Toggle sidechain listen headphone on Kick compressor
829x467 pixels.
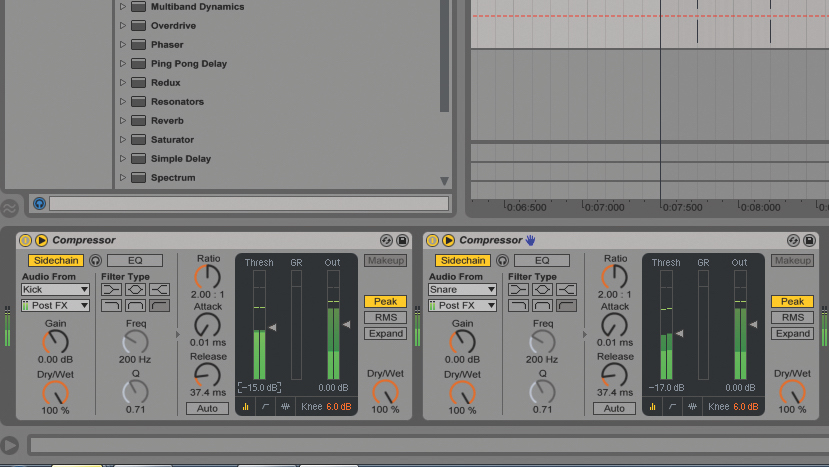coord(95,260)
